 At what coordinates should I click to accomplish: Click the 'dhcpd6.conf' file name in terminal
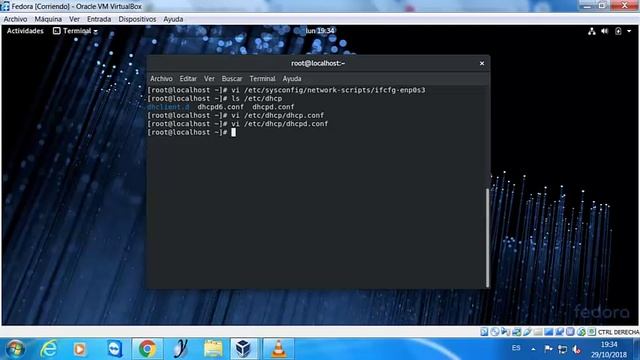point(220,107)
